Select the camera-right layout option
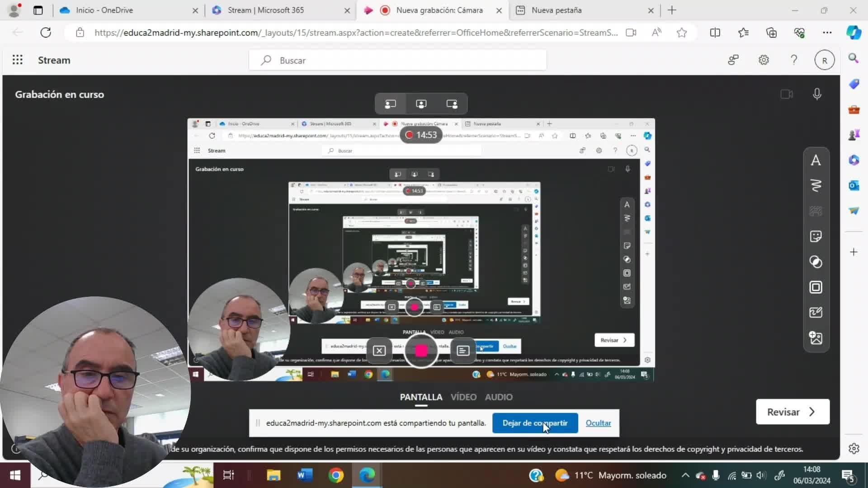The width and height of the screenshot is (868, 488). click(x=452, y=104)
